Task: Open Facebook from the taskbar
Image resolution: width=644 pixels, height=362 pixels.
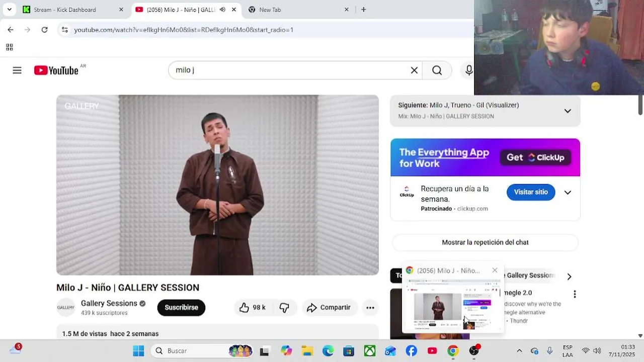Action: click(412, 351)
